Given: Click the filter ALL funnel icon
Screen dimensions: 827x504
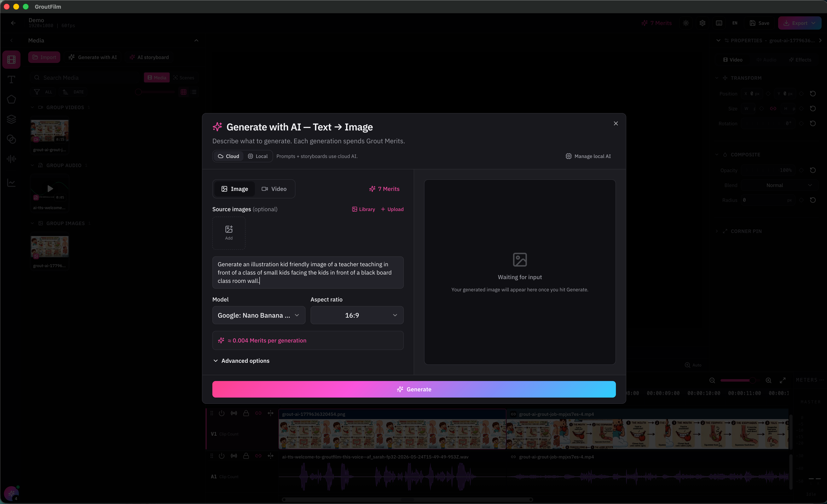Looking at the screenshot, I should [x=37, y=92].
